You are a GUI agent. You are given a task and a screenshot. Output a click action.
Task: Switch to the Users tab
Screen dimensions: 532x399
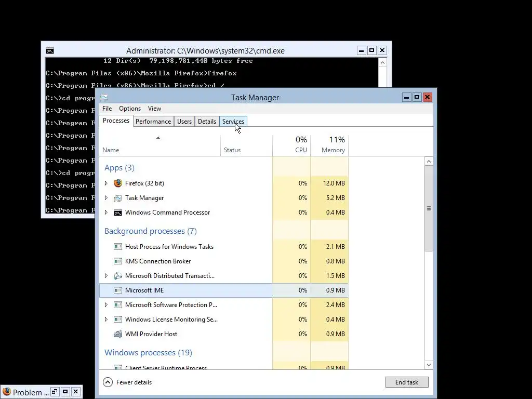point(184,122)
